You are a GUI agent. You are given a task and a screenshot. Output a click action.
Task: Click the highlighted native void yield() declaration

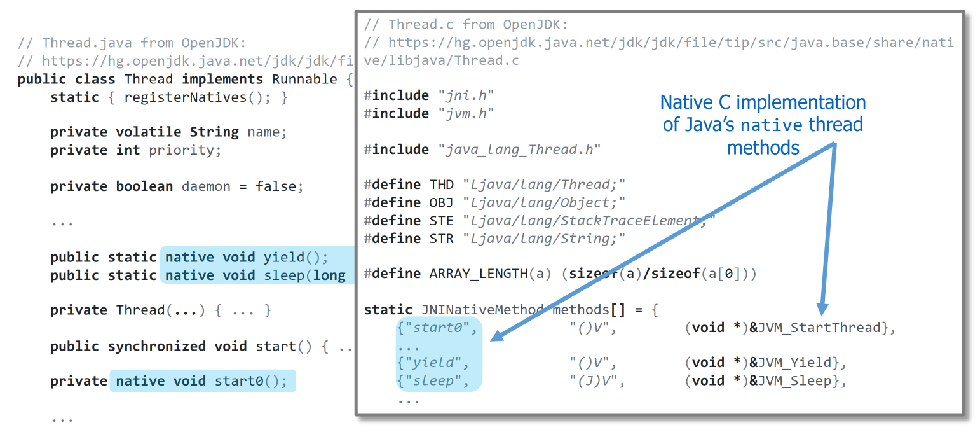click(246, 258)
